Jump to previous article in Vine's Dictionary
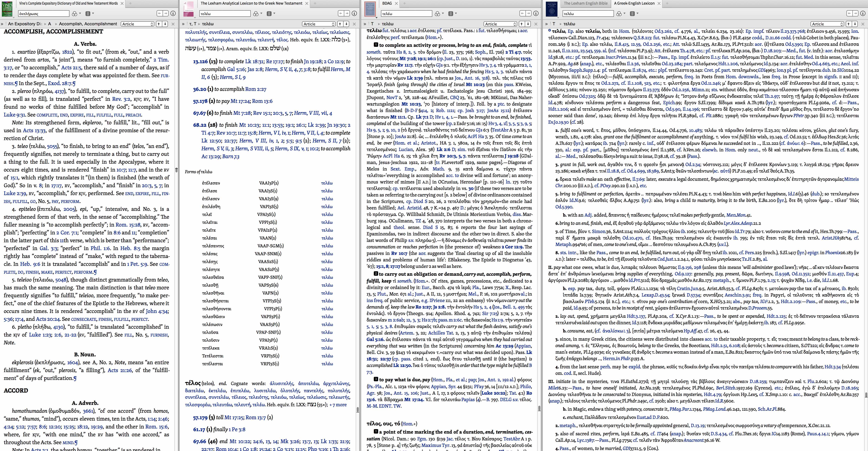Viewport: 868px width, 451px height. (x=159, y=24)
